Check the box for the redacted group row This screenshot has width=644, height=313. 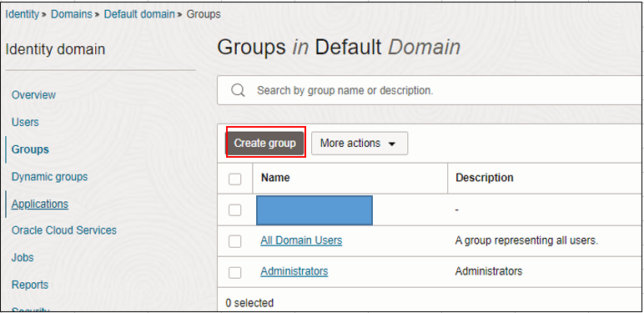[234, 210]
